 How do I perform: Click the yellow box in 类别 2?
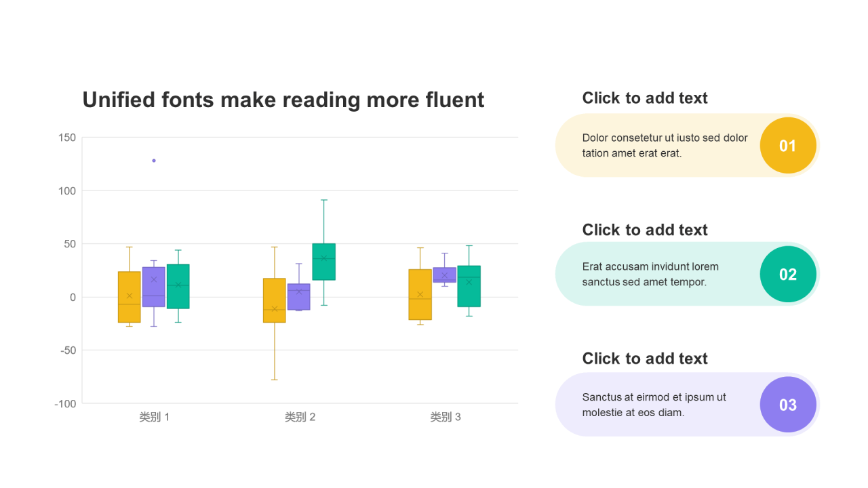point(275,300)
